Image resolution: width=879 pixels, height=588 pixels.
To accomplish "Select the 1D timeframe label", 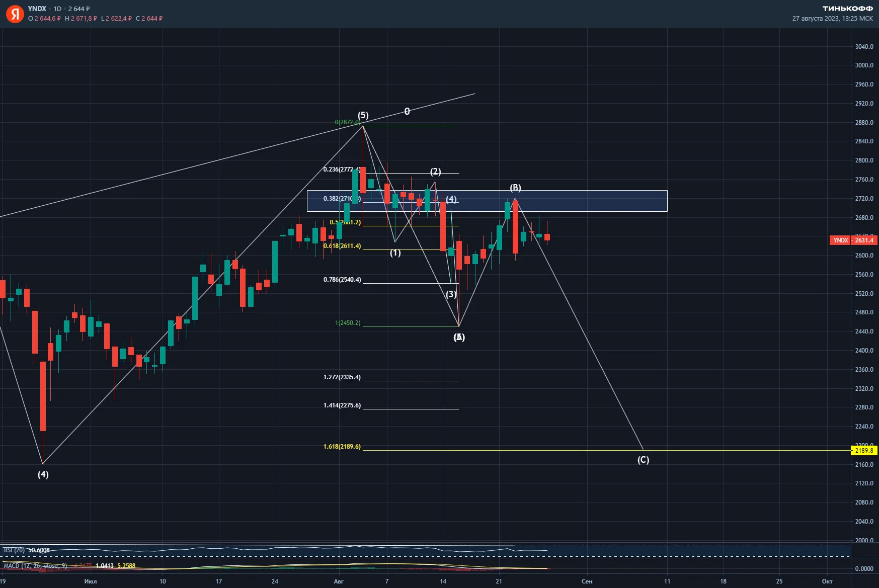I will point(57,9).
